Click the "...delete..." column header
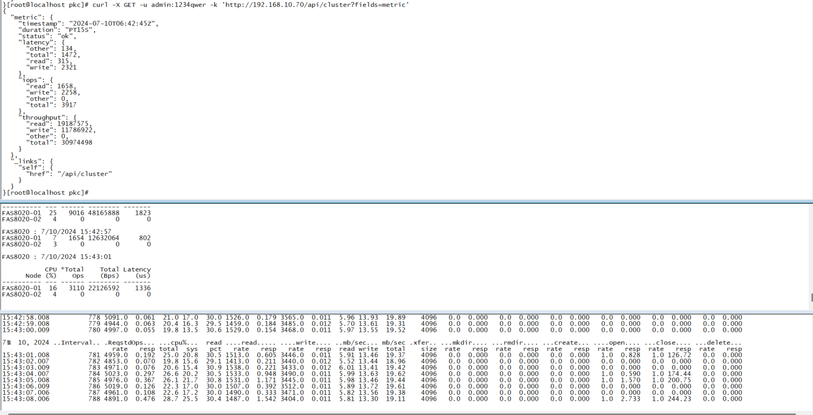 [x=719, y=342]
